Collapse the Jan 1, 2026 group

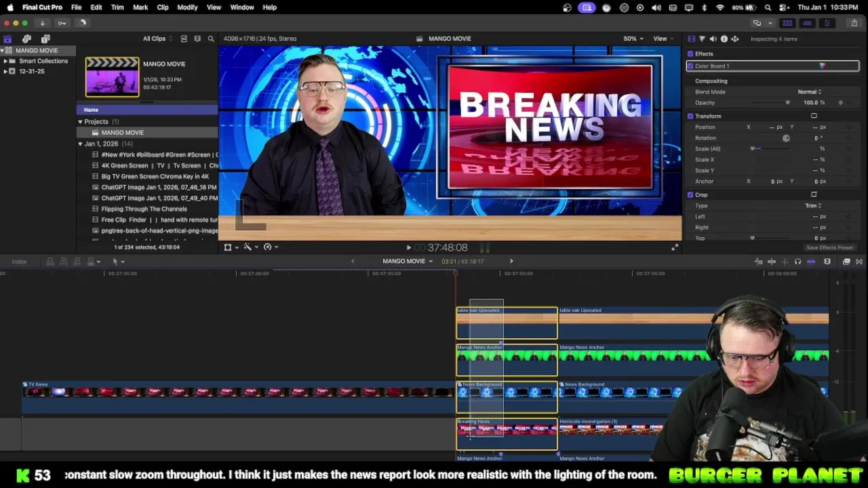pyautogui.click(x=80, y=144)
